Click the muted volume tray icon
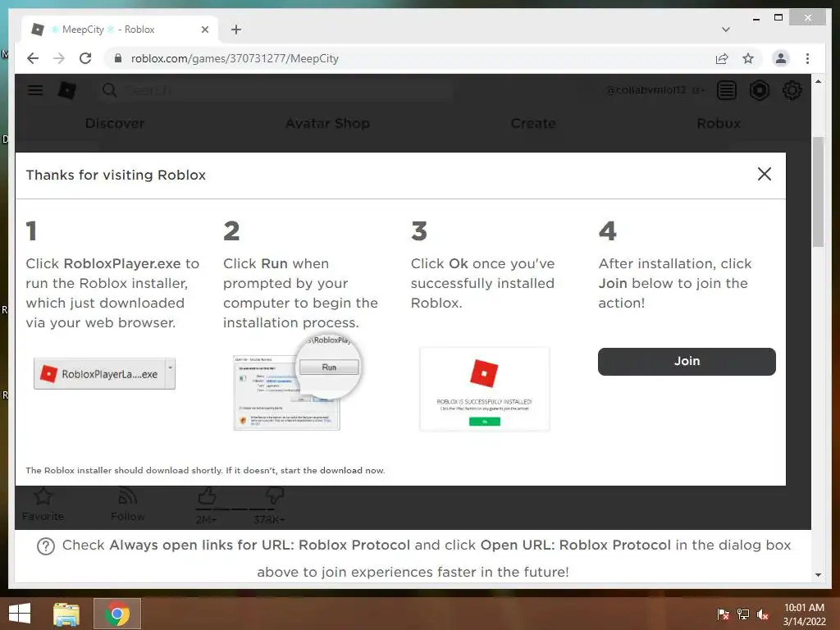 point(763,614)
